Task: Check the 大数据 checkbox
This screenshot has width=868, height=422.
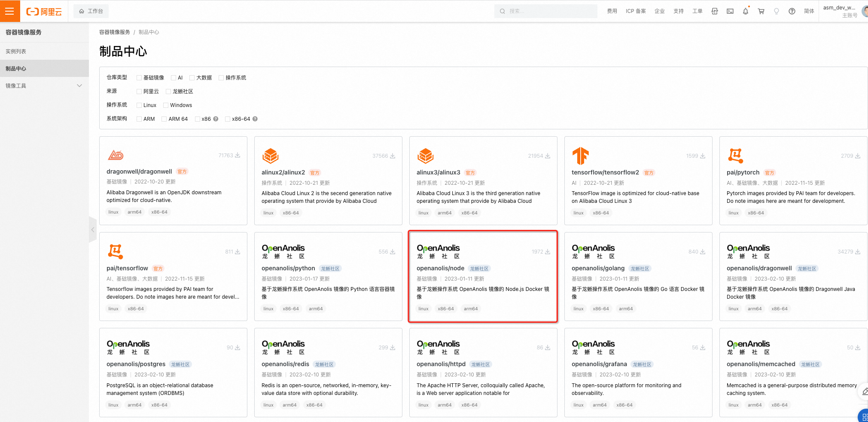Action: (192, 78)
